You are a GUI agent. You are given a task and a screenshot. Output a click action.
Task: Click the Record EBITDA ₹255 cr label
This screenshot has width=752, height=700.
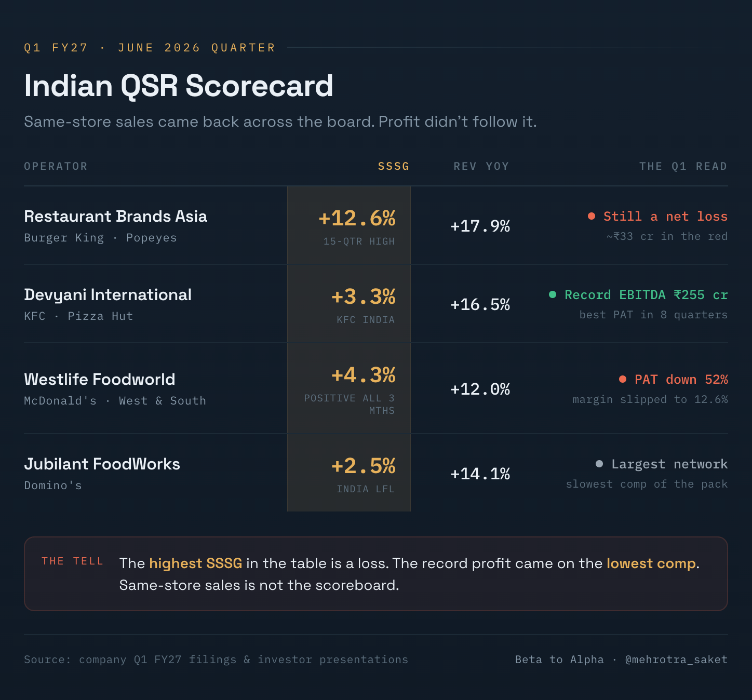tap(646, 294)
